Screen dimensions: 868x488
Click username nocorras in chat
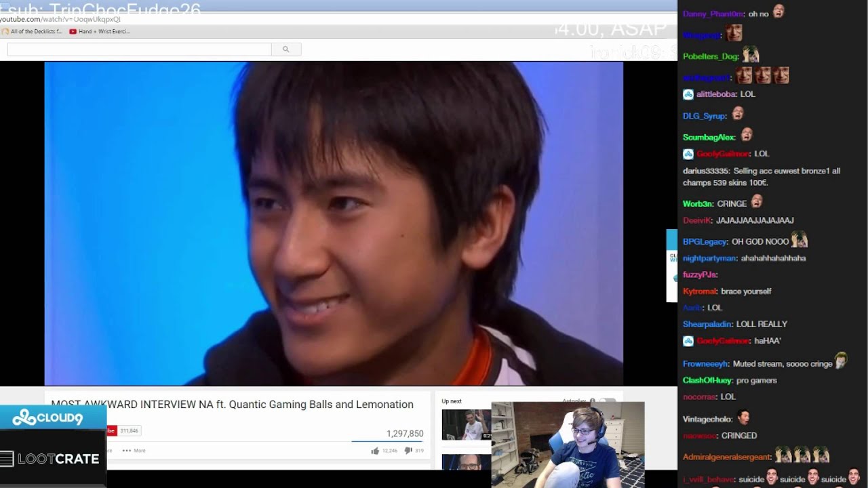[699, 396]
